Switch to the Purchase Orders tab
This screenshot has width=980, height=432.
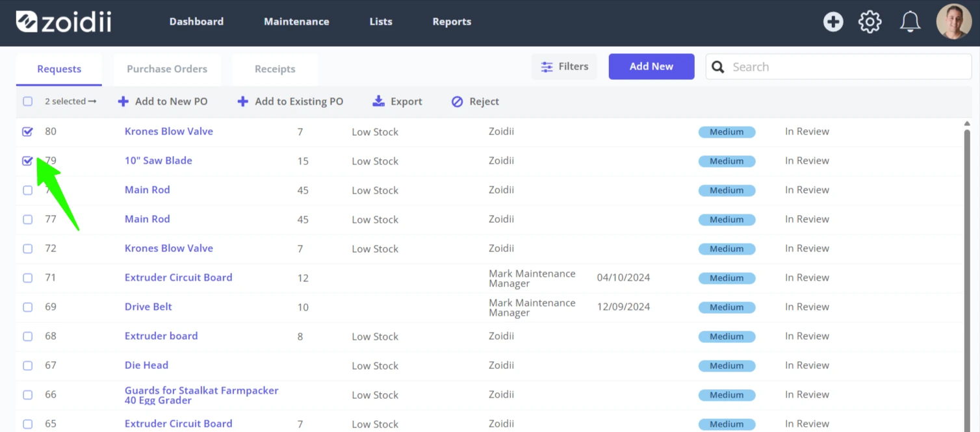click(x=167, y=69)
